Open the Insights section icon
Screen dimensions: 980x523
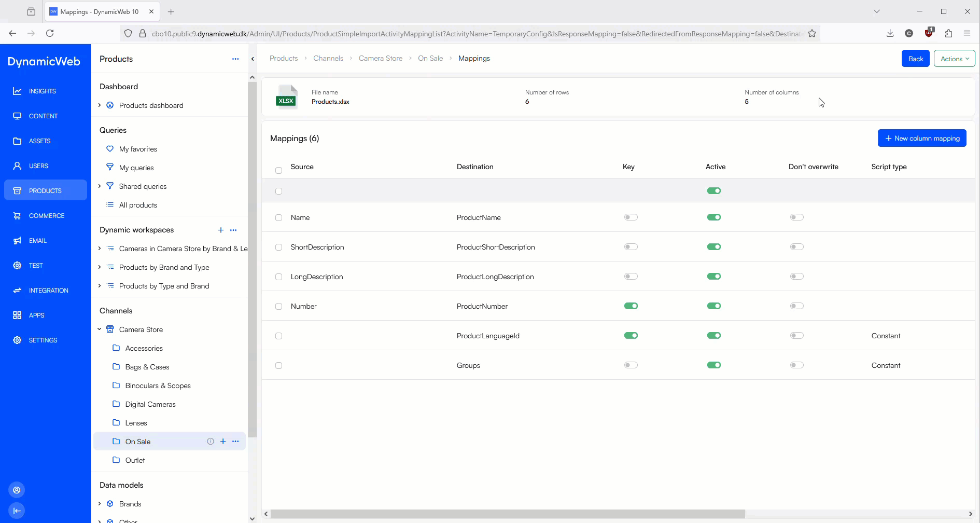[x=17, y=91]
